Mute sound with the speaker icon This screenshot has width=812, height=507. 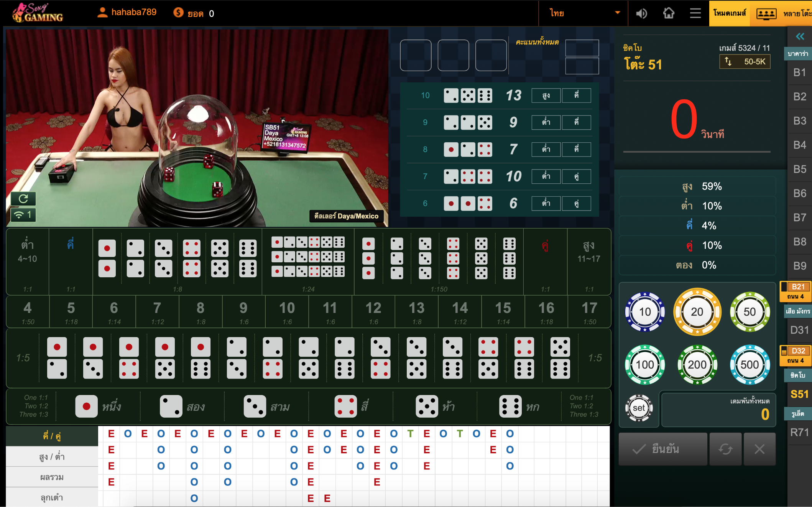(641, 13)
